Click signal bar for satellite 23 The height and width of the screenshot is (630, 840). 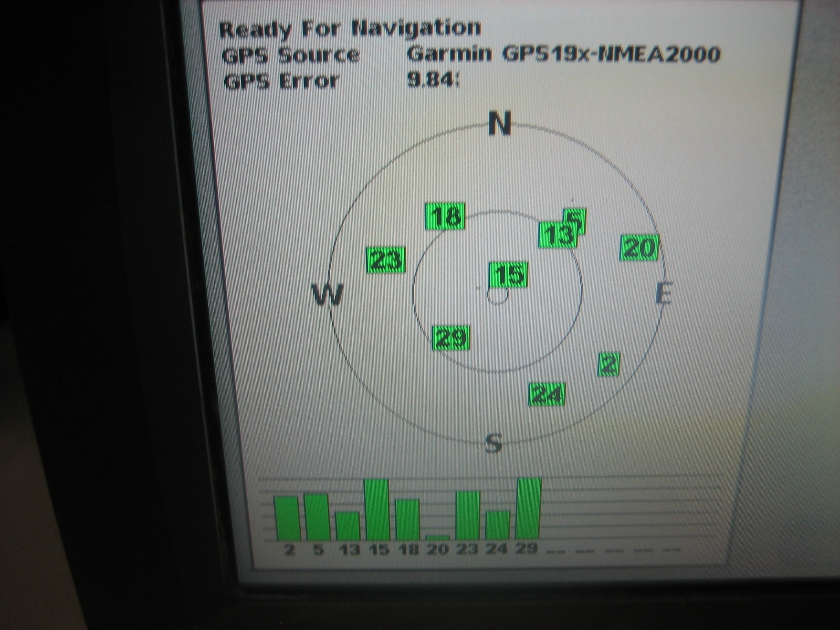point(468,516)
